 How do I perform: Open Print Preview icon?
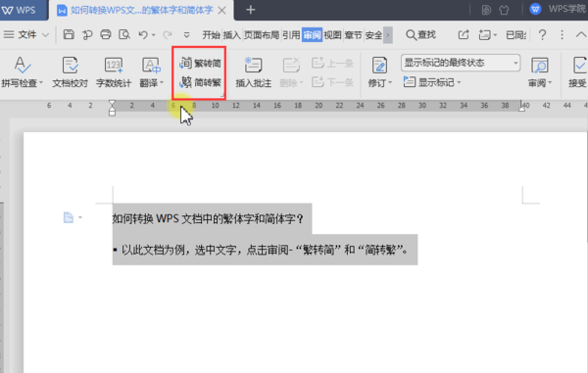(x=124, y=35)
